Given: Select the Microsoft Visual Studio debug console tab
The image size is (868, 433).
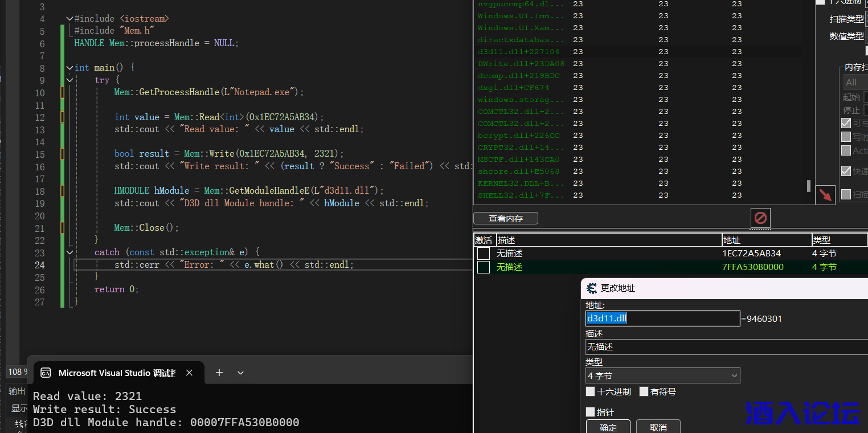Looking at the screenshot, I should 116,373.
